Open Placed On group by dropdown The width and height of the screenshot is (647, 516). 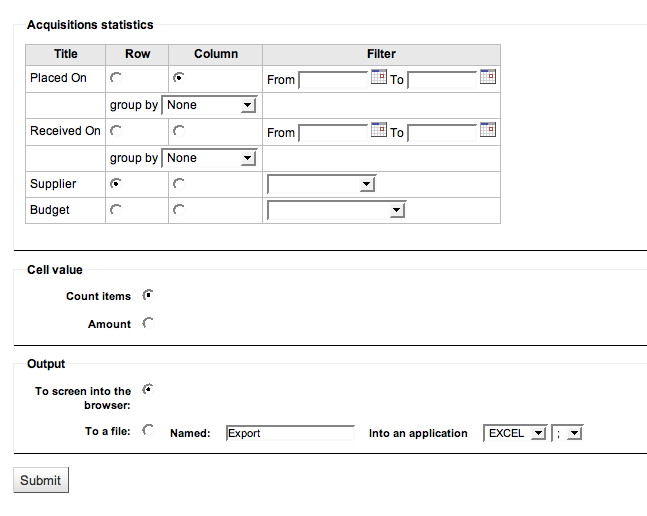(x=209, y=105)
